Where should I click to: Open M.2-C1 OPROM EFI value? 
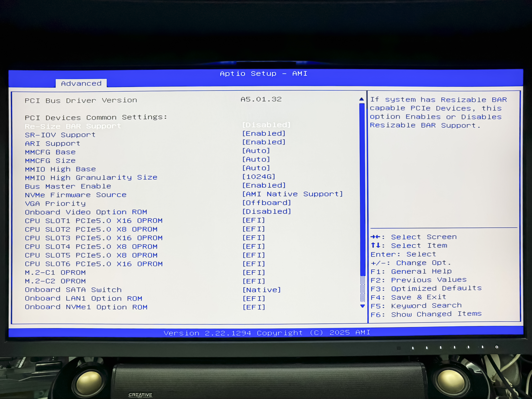pyautogui.click(x=254, y=273)
